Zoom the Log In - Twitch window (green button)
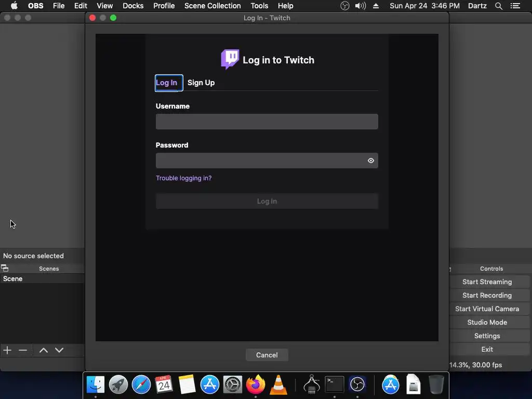 pos(113,18)
